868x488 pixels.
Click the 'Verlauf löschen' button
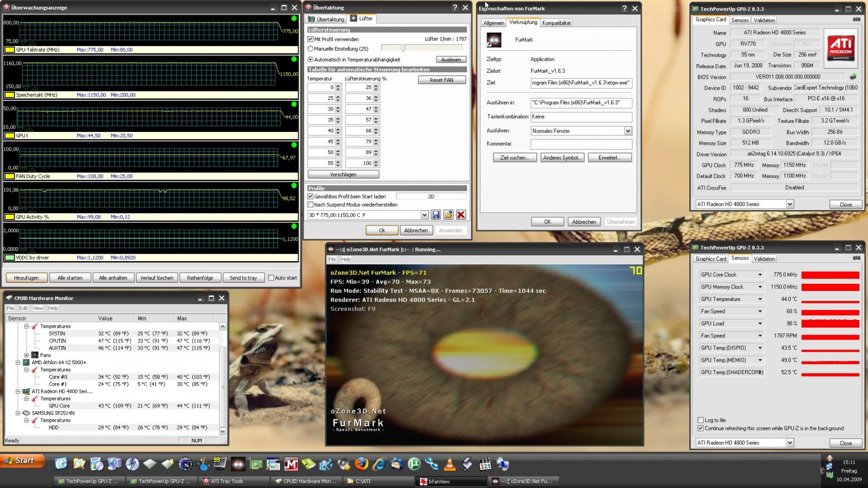pyautogui.click(x=157, y=278)
